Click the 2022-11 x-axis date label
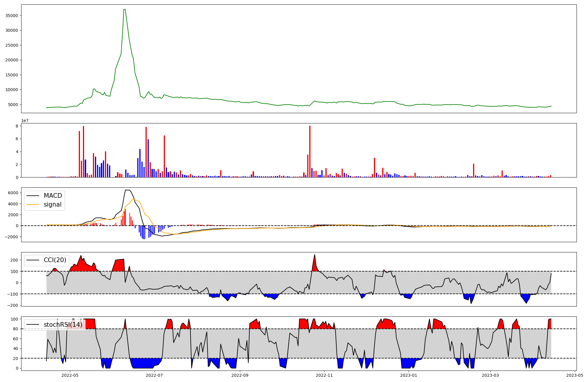The height and width of the screenshot is (382, 588). coord(324,375)
